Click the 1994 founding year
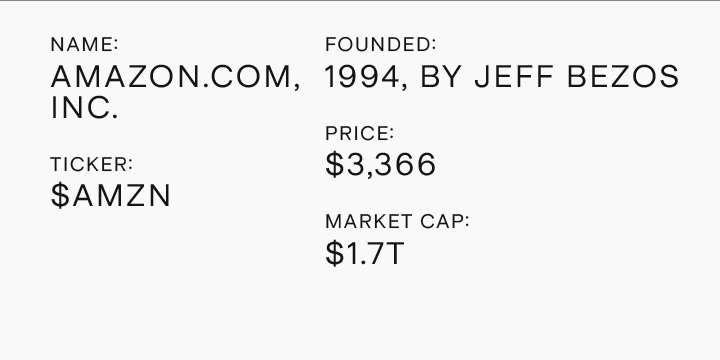Viewport: 720px width, 360px height. [x=362, y=77]
